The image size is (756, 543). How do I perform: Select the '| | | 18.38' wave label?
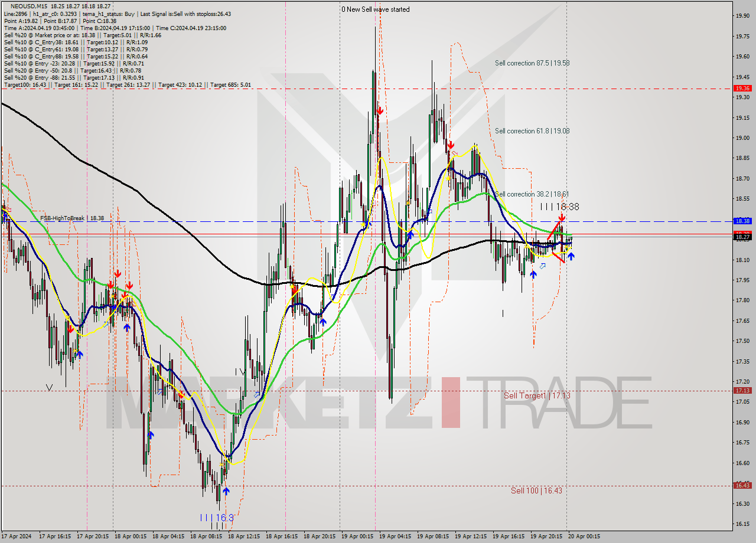[x=559, y=207]
